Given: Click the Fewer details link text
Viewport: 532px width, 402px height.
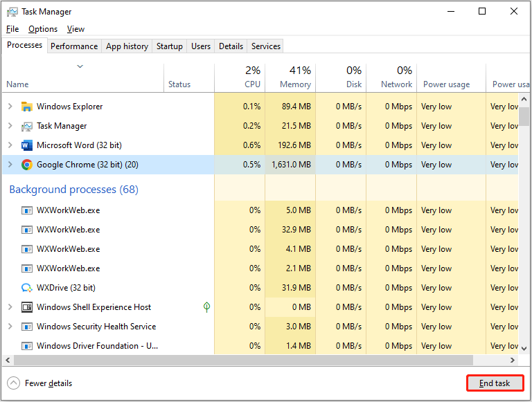Looking at the screenshot, I should tap(48, 383).
